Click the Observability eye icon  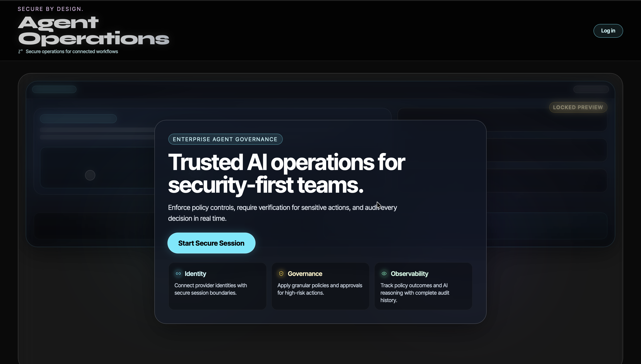click(x=384, y=274)
